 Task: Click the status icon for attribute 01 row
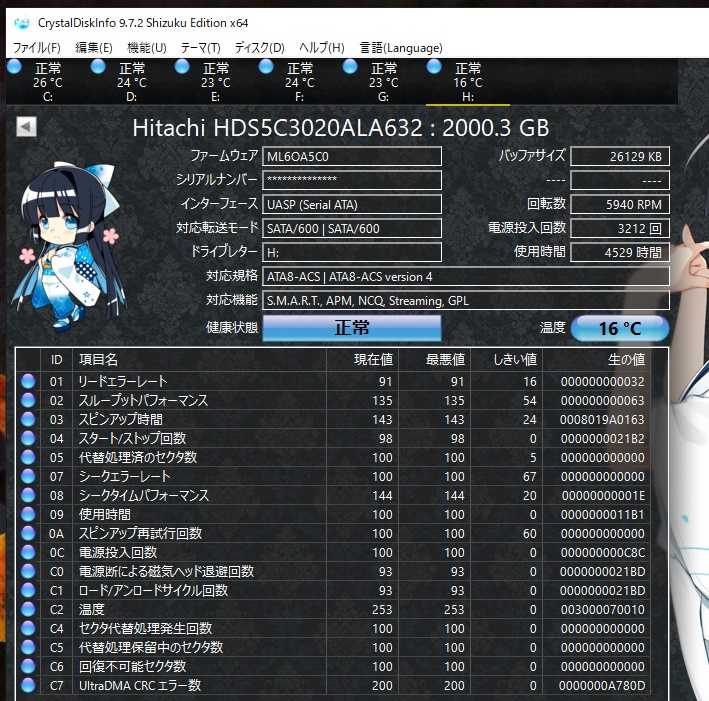28,381
